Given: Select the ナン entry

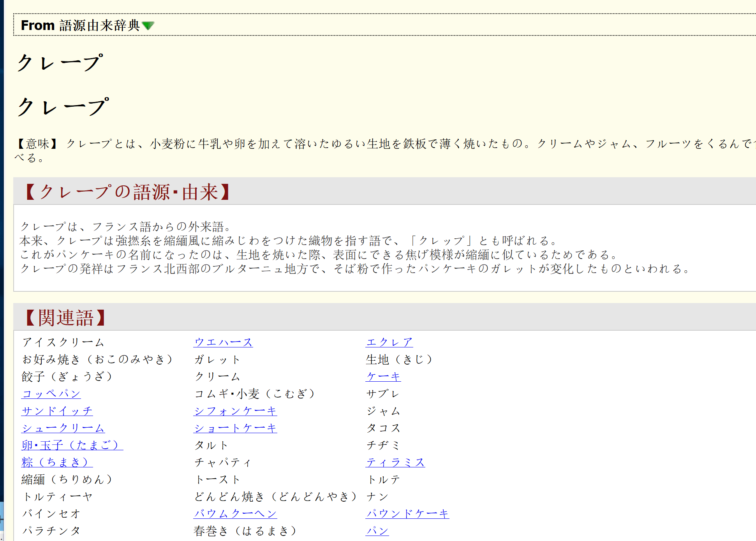Looking at the screenshot, I should pyautogui.click(x=377, y=497).
